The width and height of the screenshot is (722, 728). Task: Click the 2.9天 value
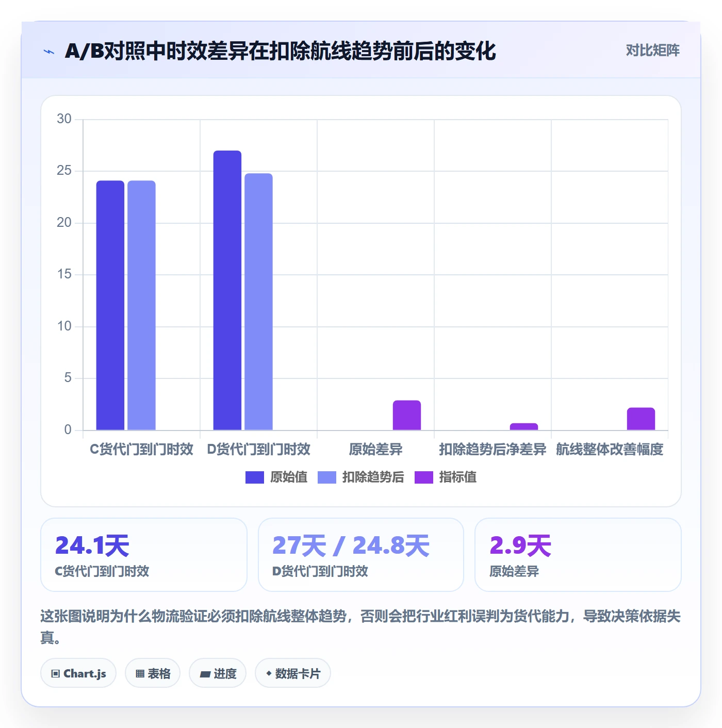(x=520, y=545)
